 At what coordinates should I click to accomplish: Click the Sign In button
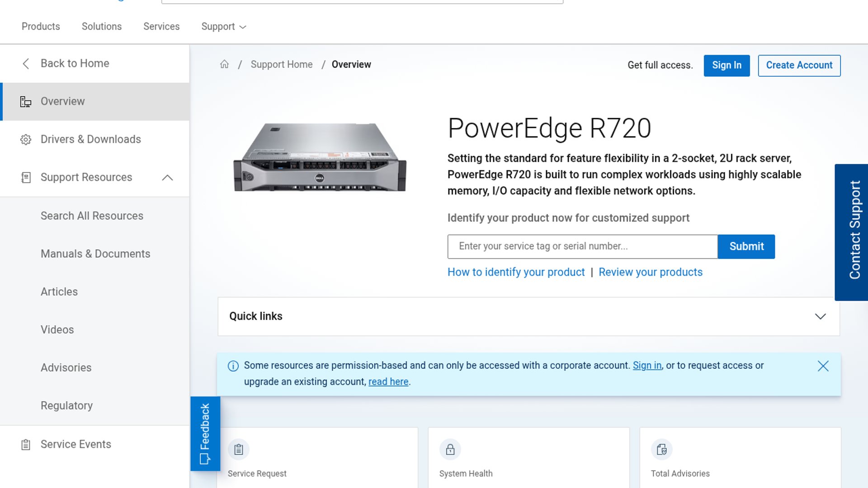(x=727, y=66)
